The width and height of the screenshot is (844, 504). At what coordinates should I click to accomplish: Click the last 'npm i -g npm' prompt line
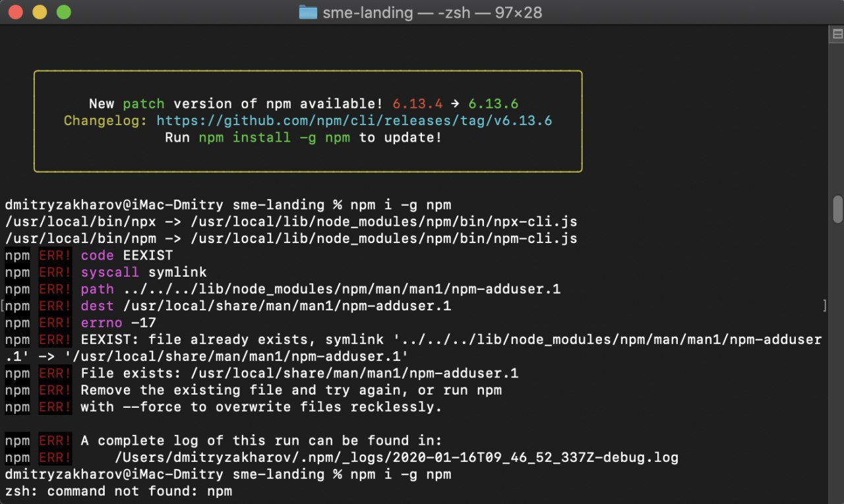point(228,474)
